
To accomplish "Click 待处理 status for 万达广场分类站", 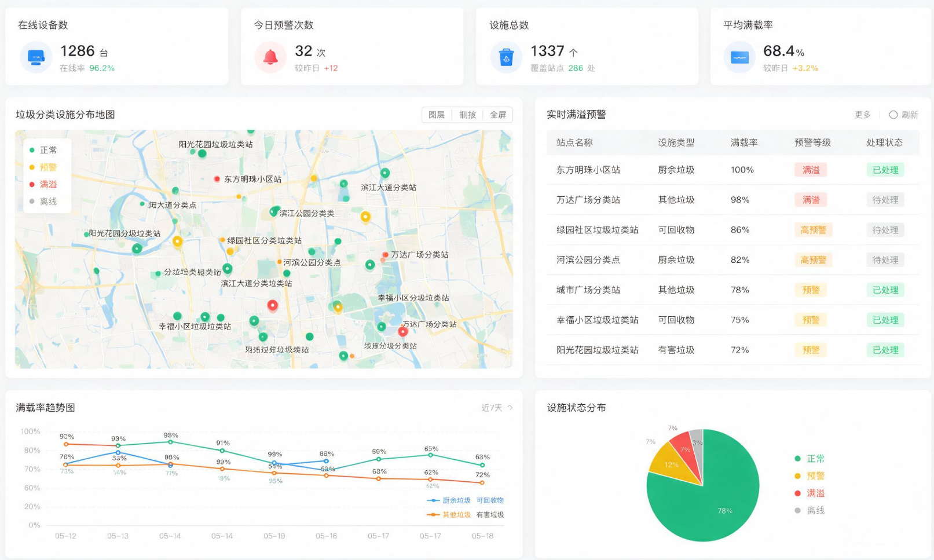I will [x=885, y=200].
